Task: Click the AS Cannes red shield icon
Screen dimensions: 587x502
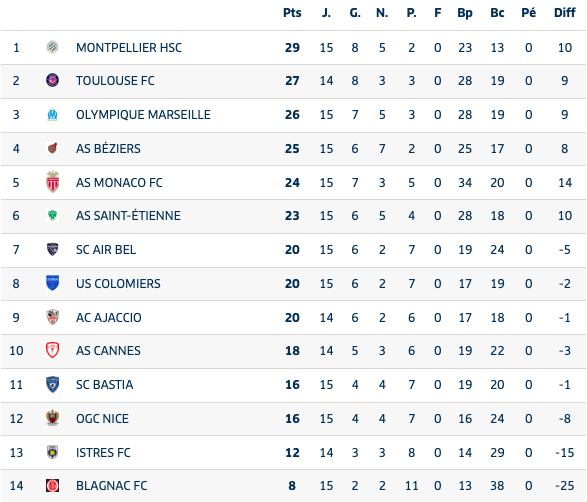Action: point(52,350)
